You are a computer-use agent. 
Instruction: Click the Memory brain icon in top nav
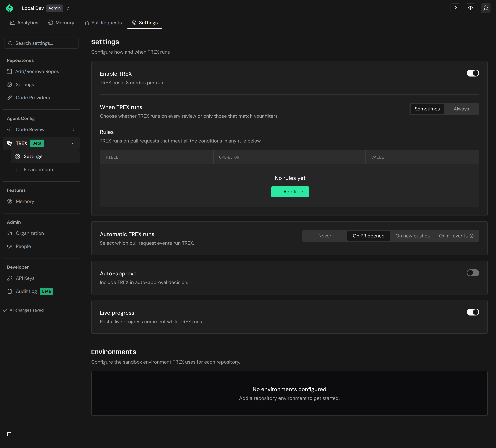click(51, 23)
